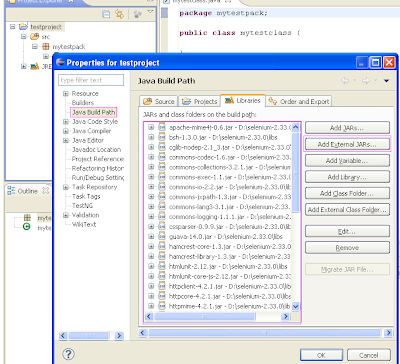400x364 pixels.
Task: Click the tree pane horizontal scrollbar right arrow
Action: pos(119,336)
